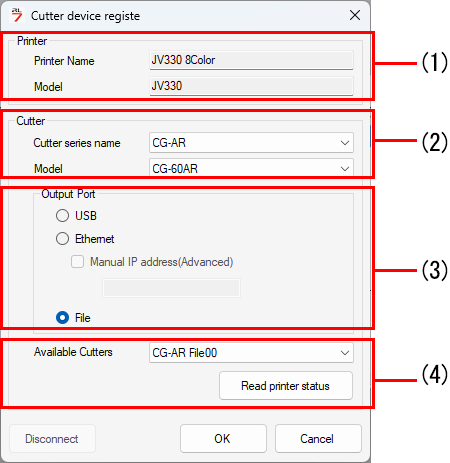Enable Manual IP address (Advanced) checkbox
450x463 pixels.
point(78,262)
